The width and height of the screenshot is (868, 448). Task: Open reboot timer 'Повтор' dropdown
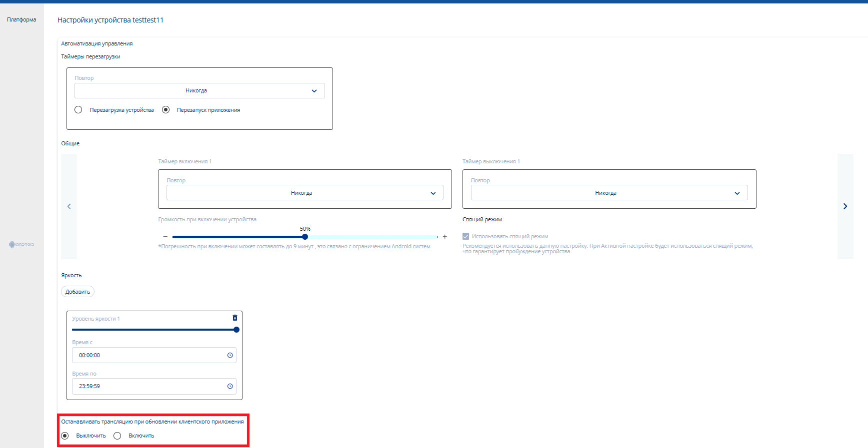coord(199,91)
